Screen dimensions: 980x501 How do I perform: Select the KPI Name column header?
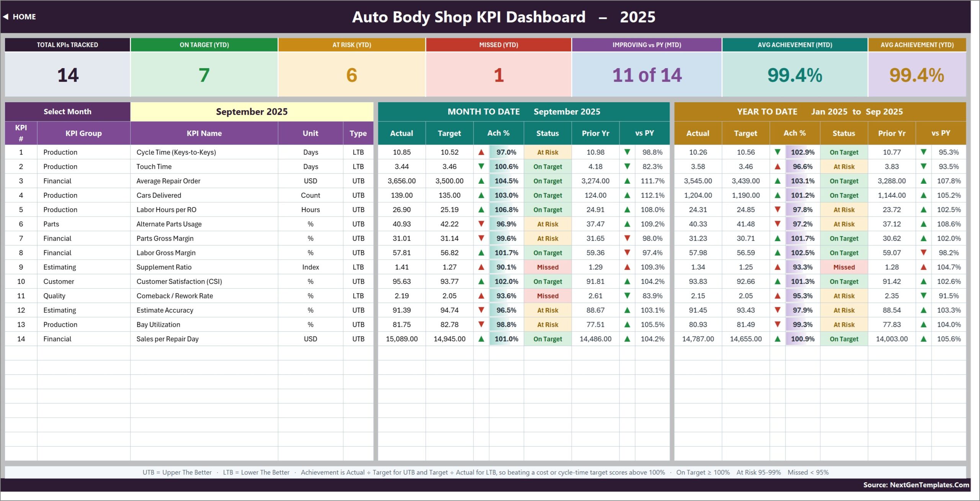pyautogui.click(x=204, y=133)
